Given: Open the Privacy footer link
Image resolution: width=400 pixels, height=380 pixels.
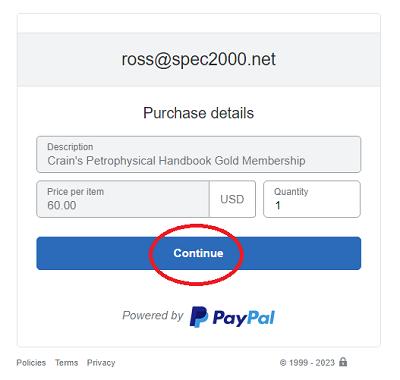Looking at the screenshot, I should click(101, 363).
